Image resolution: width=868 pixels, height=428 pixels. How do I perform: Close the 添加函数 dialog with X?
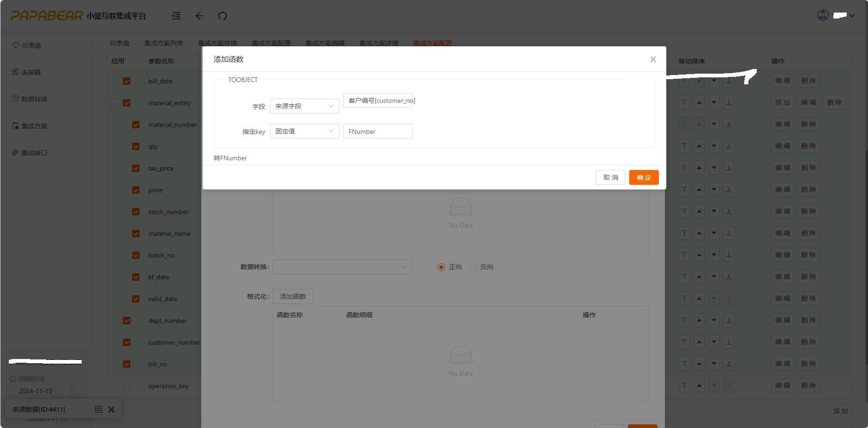[x=653, y=59]
